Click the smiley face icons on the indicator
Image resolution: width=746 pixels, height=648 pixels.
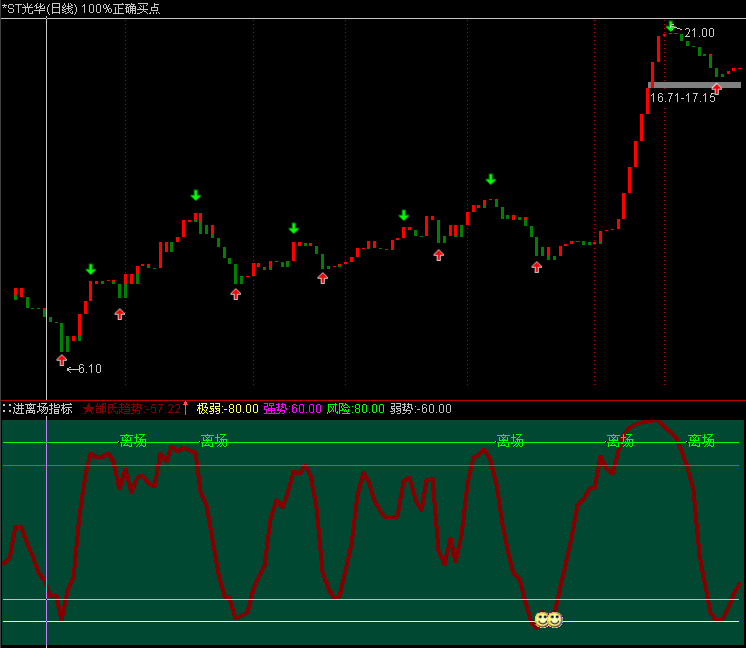click(548, 620)
